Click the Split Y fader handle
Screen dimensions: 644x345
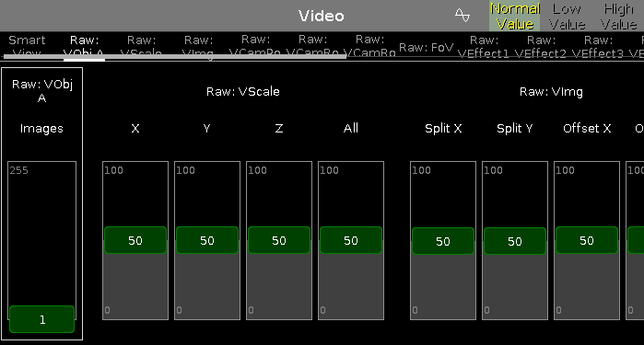(x=515, y=241)
